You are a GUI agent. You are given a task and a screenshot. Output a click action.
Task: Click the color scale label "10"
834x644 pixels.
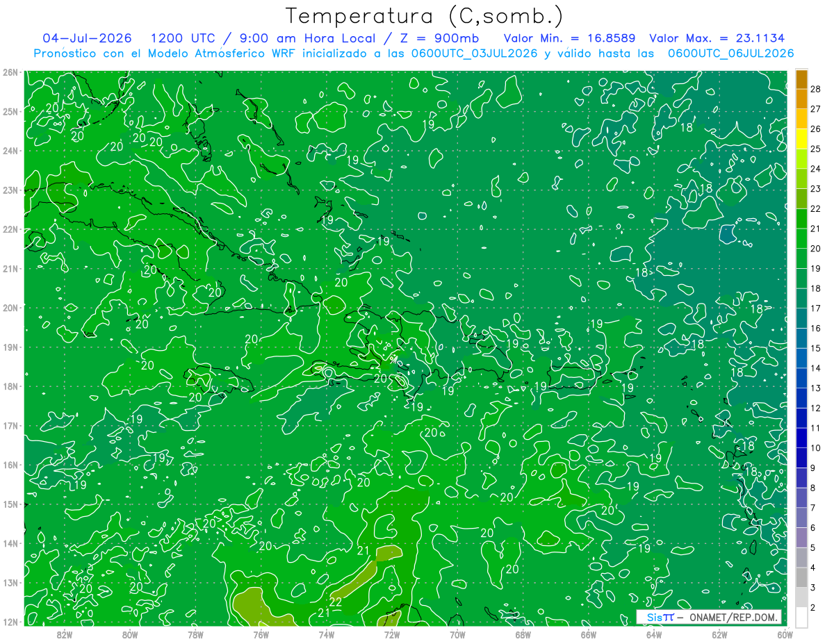815,447
